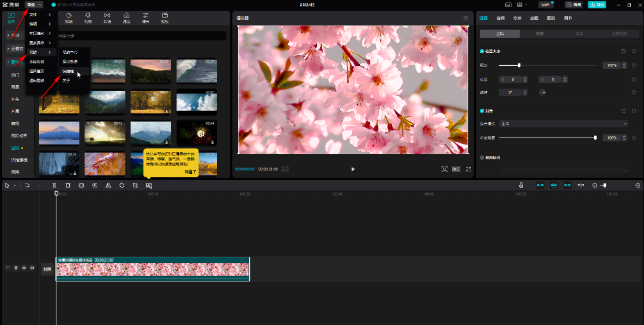Click the mirror flip icon in timeline toolbar

[108, 185]
